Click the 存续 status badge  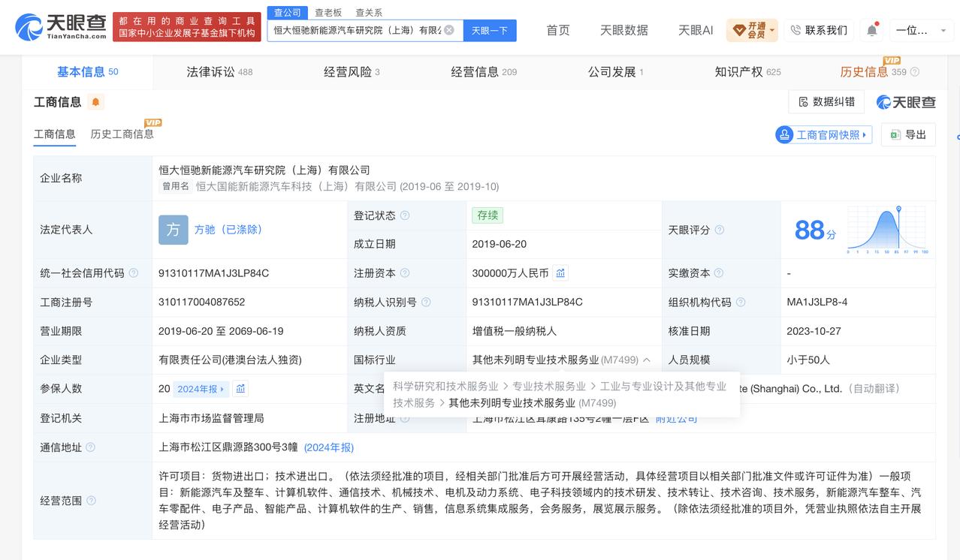(488, 215)
